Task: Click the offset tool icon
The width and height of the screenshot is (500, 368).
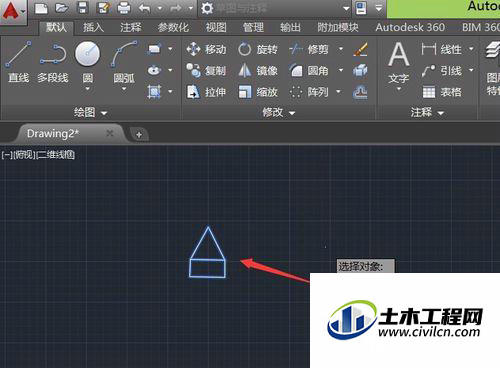Action: coord(360,92)
